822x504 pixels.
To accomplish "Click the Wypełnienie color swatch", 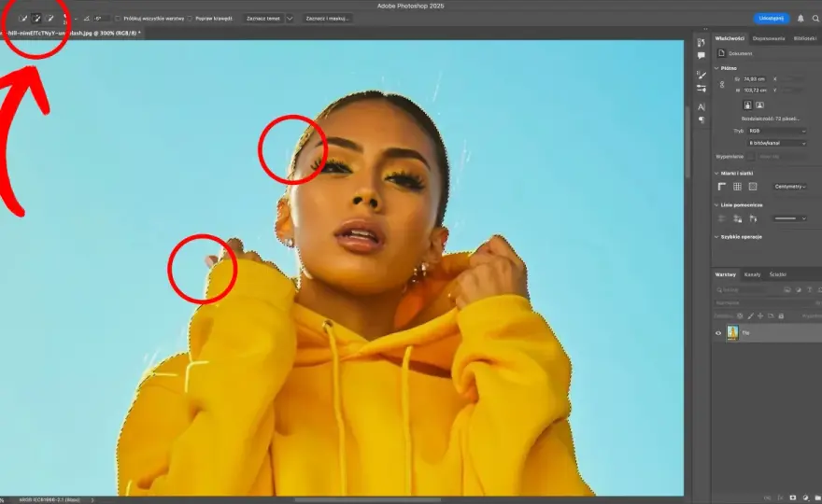I will point(751,157).
